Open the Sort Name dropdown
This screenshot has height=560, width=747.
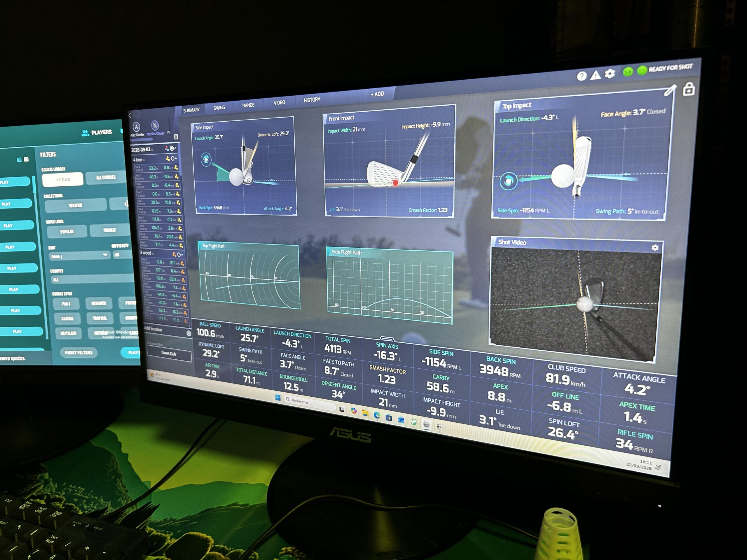(x=80, y=256)
